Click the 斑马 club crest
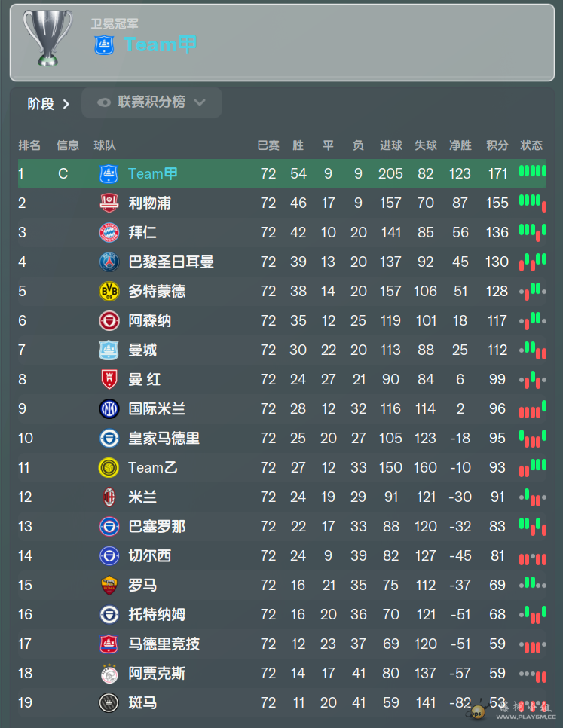This screenshot has height=728, width=563. 109,702
